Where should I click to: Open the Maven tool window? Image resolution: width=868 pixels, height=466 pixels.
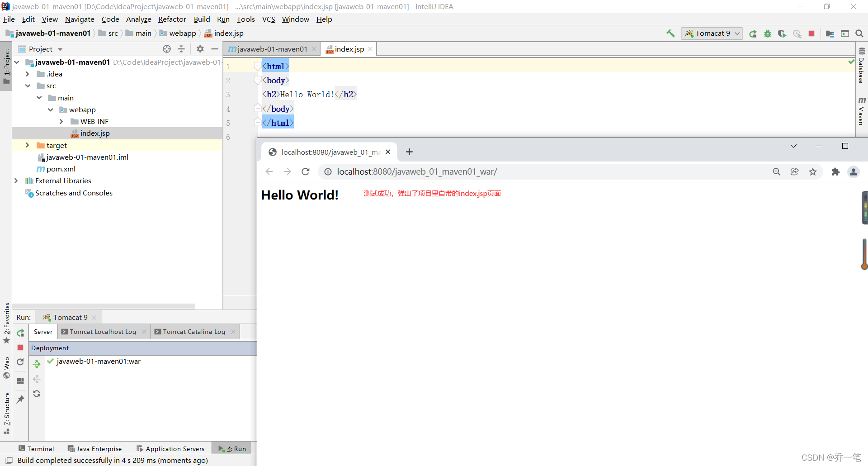[862, 111]
